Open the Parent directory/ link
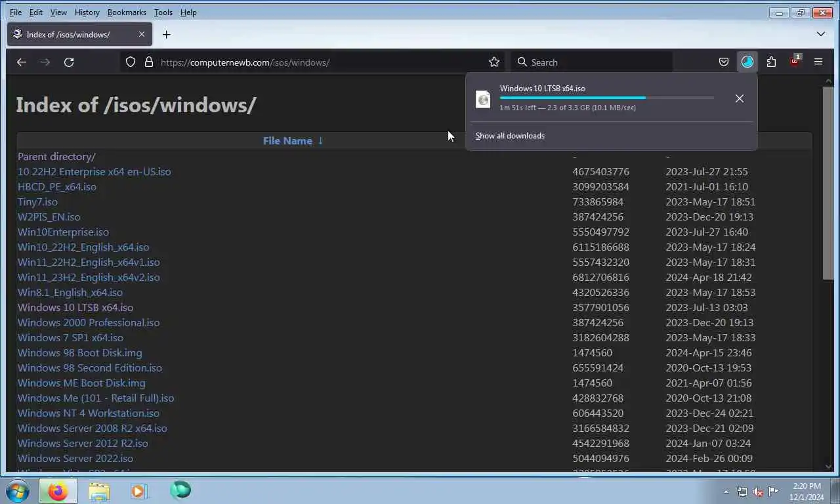840x504 pixels. pyautogui.click(x=56, y=156)
